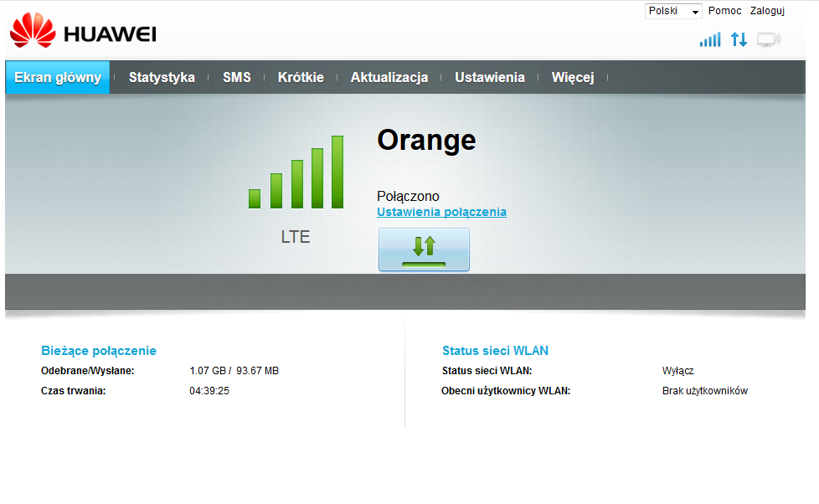Image resolution: width=819 pixels, height=504 pixels.
Task: Expand the Więcej menu
Action: pos(573,78)
